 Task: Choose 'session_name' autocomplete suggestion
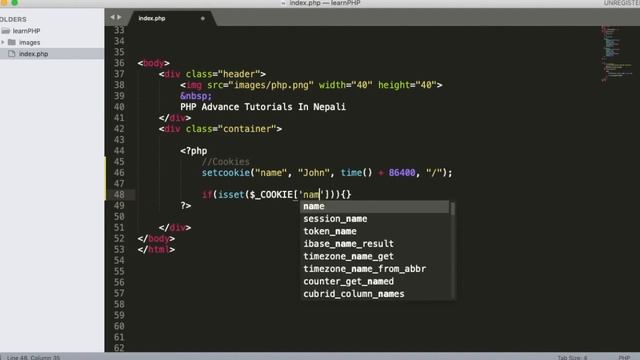[375, 219]
